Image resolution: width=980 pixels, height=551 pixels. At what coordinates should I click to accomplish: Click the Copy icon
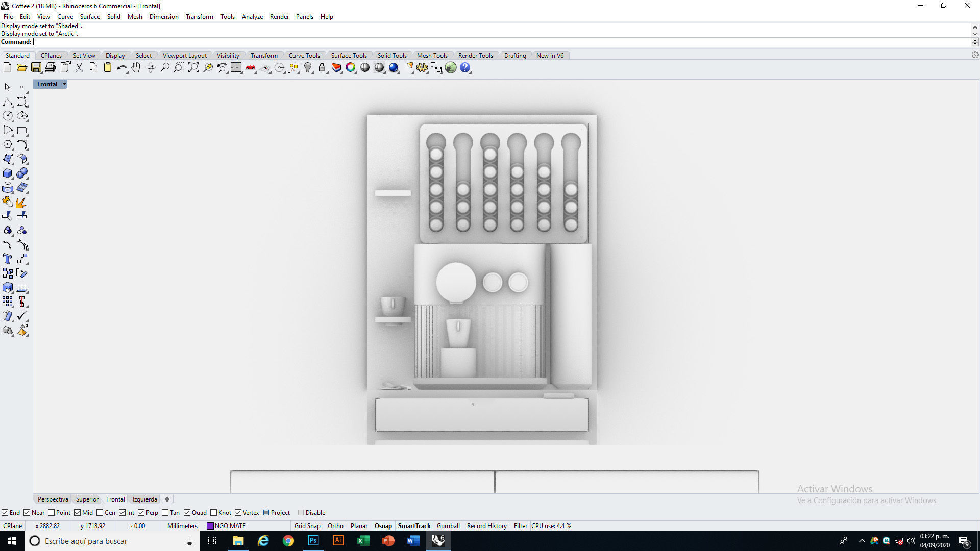point(93,68)
